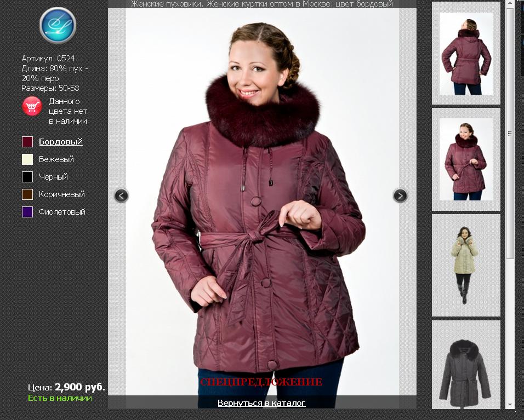Click the red shopping cart icon
This screenshot has width=524, height=420.
[32, 106]
